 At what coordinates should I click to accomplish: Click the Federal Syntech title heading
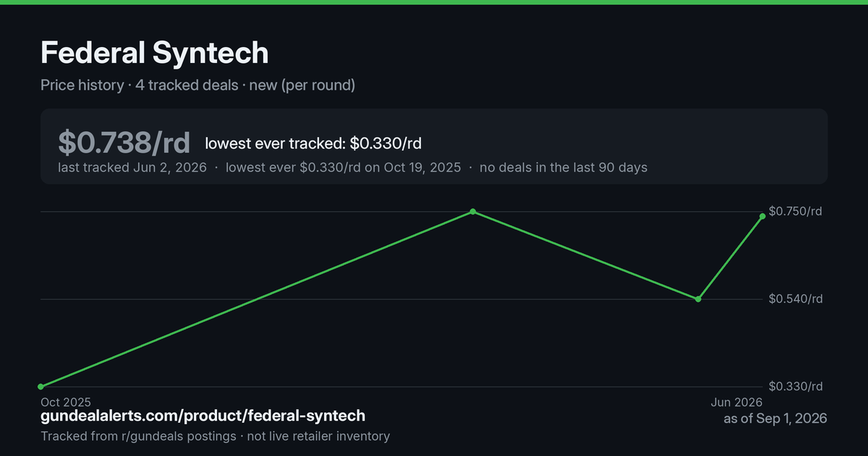click(x=155, y=53)
